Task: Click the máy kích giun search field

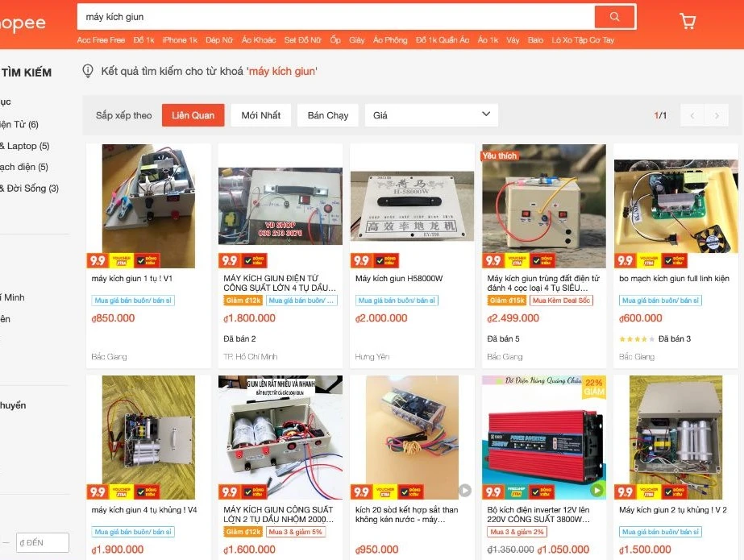Action: 335,17
